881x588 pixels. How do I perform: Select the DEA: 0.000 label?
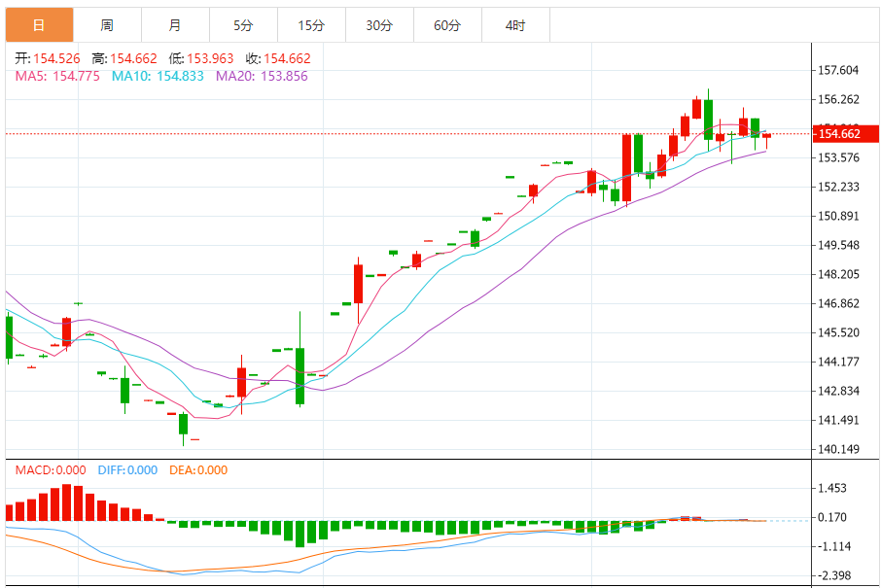(x=198, y=470)
